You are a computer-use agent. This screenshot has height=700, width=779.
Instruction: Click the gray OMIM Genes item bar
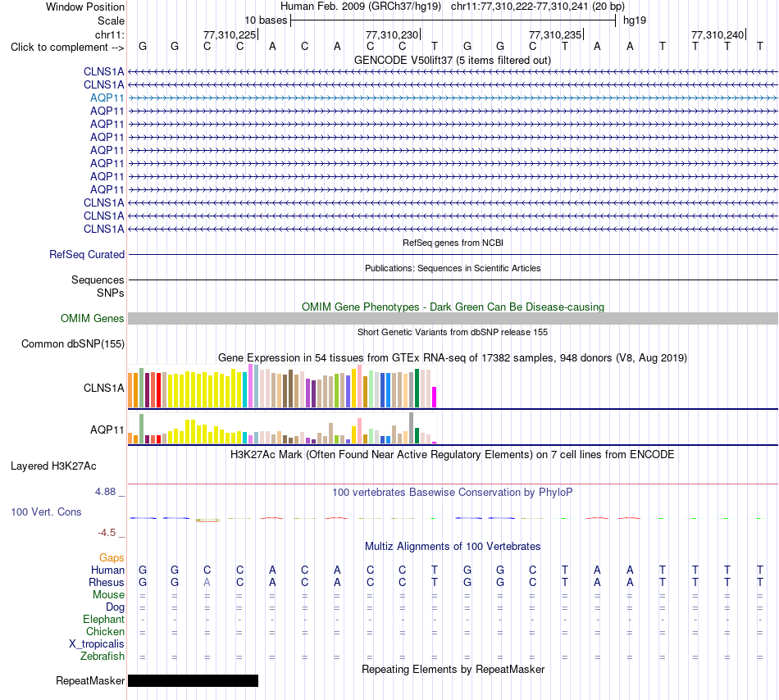[453, 319]
